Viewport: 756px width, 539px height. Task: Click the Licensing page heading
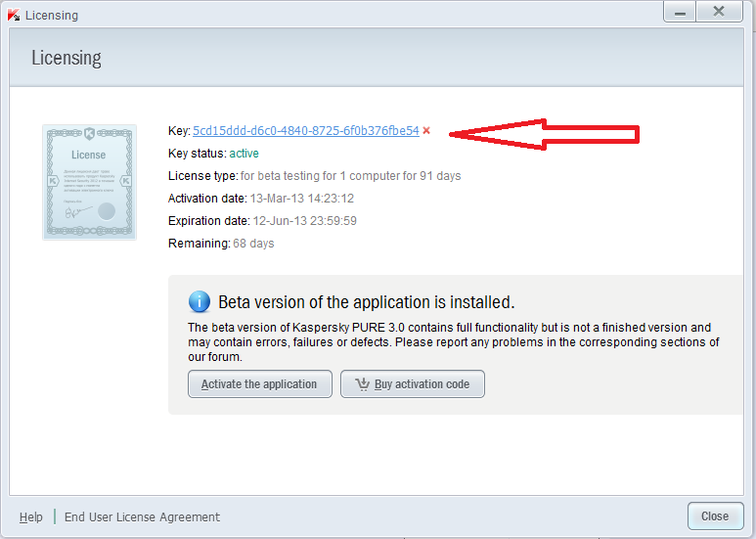point(67,58)
